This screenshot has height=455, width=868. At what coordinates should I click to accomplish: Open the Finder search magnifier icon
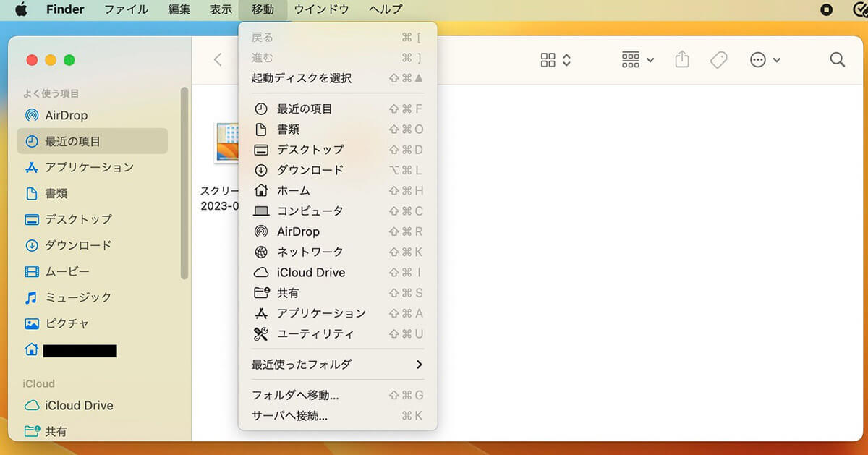click(x=838, y=60)
